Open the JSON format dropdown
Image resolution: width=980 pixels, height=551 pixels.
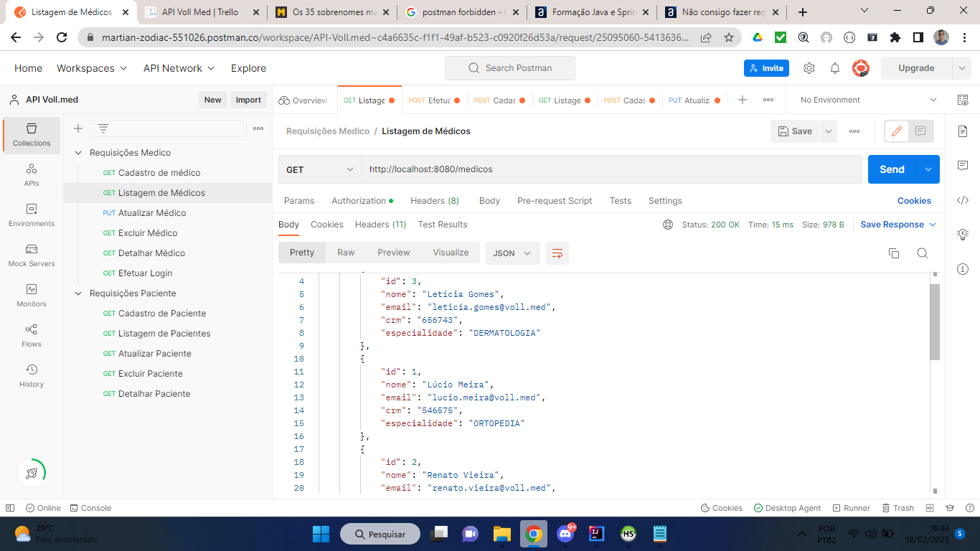click(513, 253)
